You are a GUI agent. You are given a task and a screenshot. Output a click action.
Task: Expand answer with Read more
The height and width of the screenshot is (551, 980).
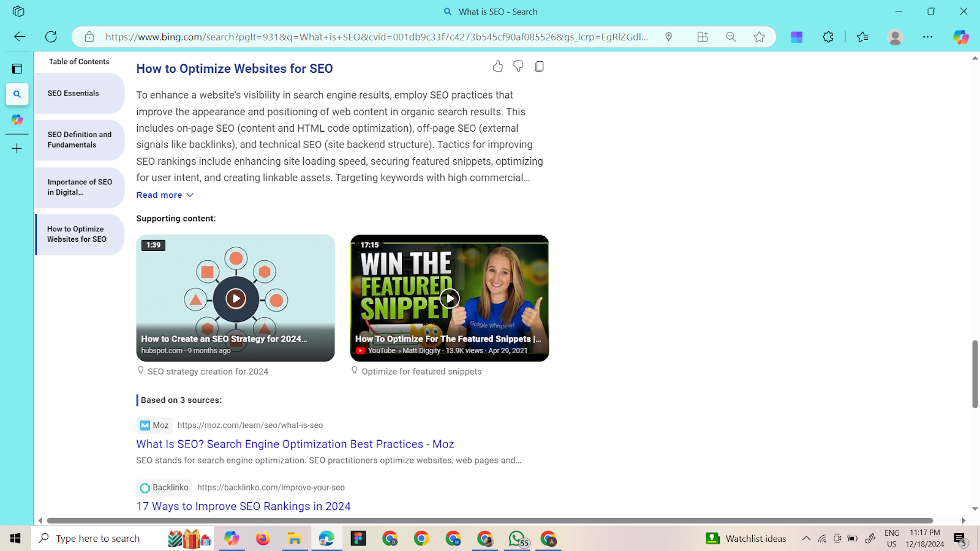tap(165, 195)
